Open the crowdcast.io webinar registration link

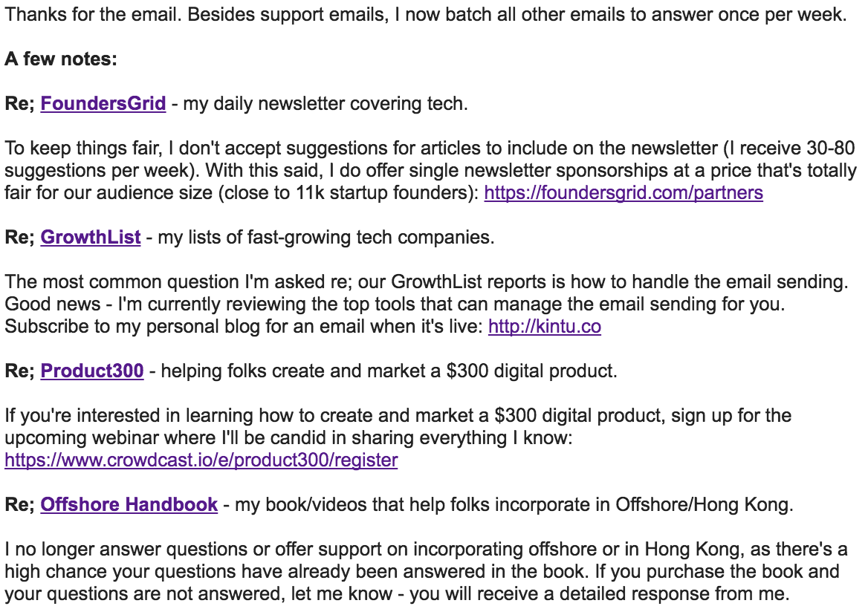coord(201,460)
